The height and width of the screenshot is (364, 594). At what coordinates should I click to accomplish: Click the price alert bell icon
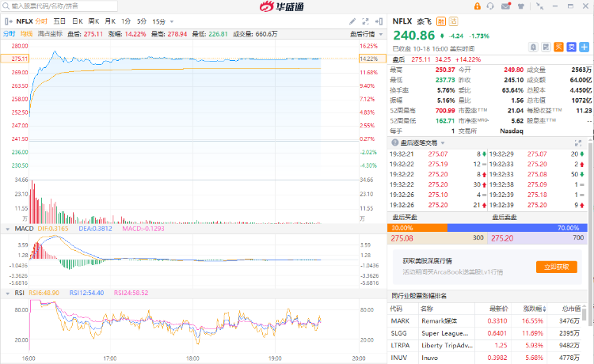click(533, 47)
